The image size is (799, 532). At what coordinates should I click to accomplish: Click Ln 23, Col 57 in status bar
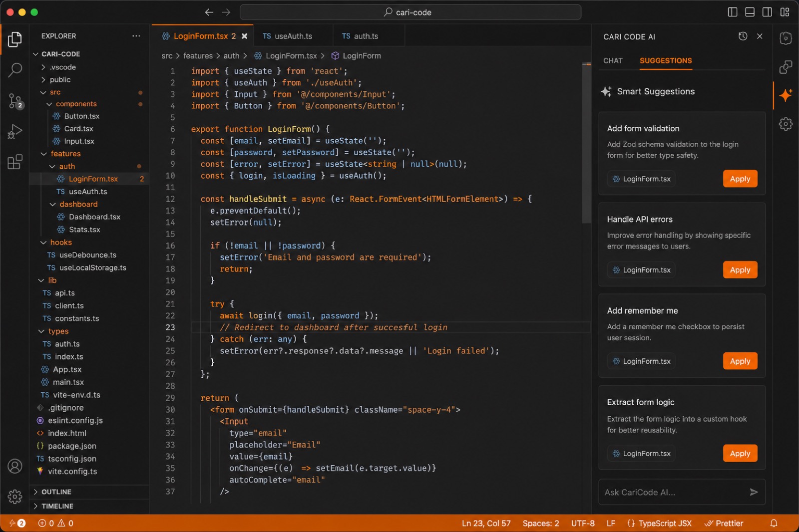point(486,523)
